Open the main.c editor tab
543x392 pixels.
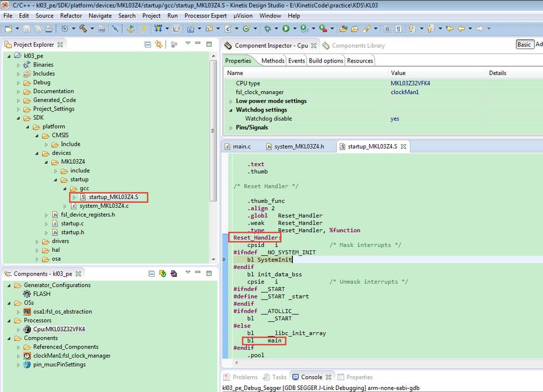[x=238, y=146]
